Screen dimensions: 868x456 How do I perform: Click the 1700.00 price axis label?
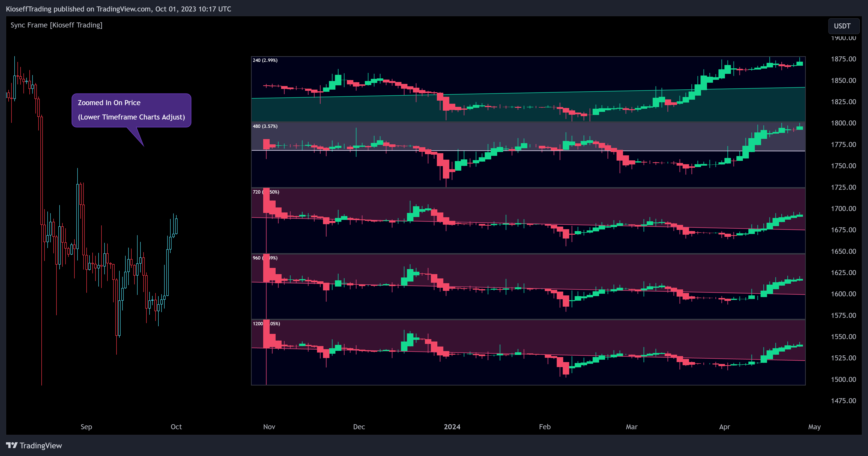click(843, 208)
